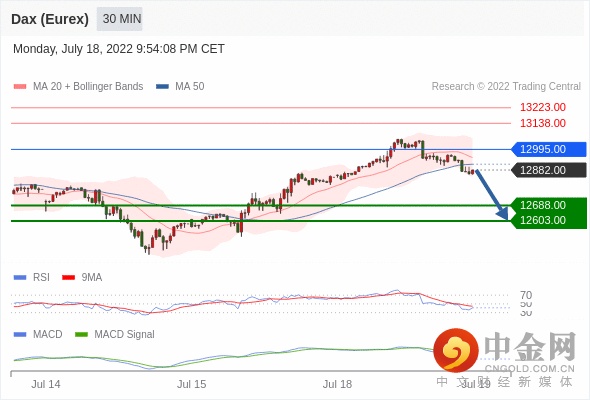Click the Jul 14 date axis label
Viewport: 590px width, 400px height.
(46, 384)
